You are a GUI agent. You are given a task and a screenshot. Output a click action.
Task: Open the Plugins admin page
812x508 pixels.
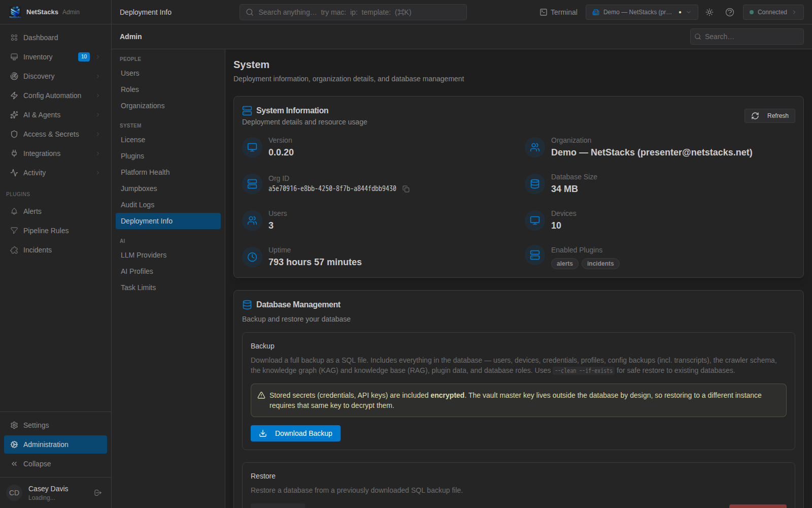pos(168,156)
